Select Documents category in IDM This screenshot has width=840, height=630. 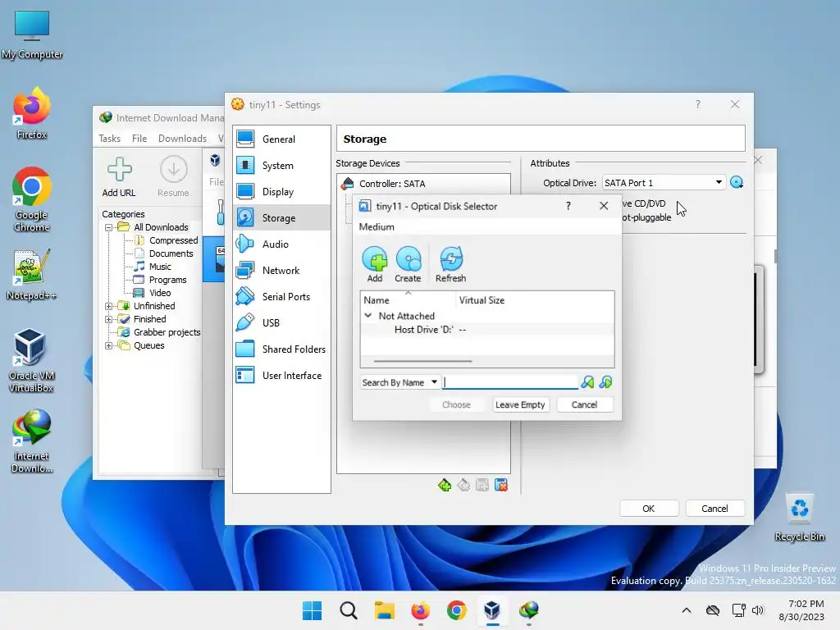coord(171,253)
